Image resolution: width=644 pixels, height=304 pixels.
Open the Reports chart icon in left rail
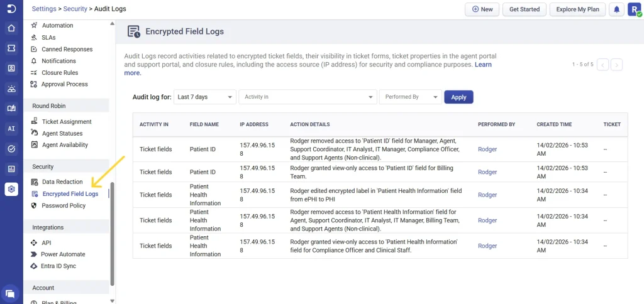tap(11, 169)
